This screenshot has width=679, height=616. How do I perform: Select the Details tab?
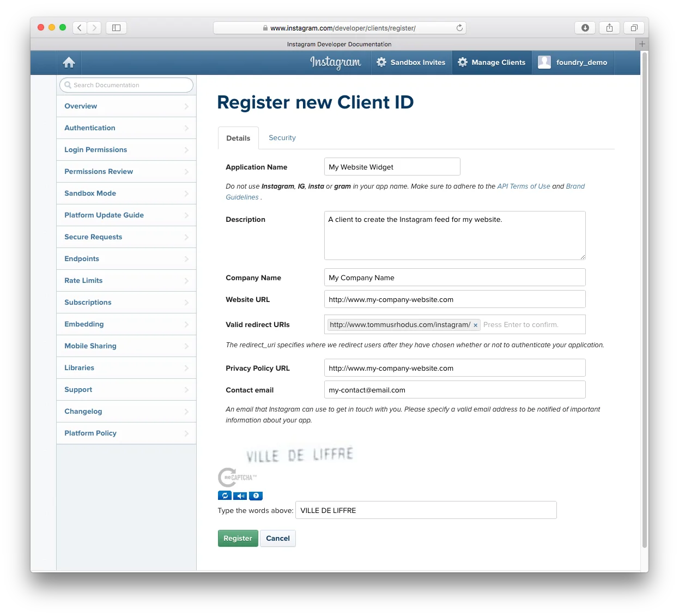pyautogui.click(x=238, y=138)
